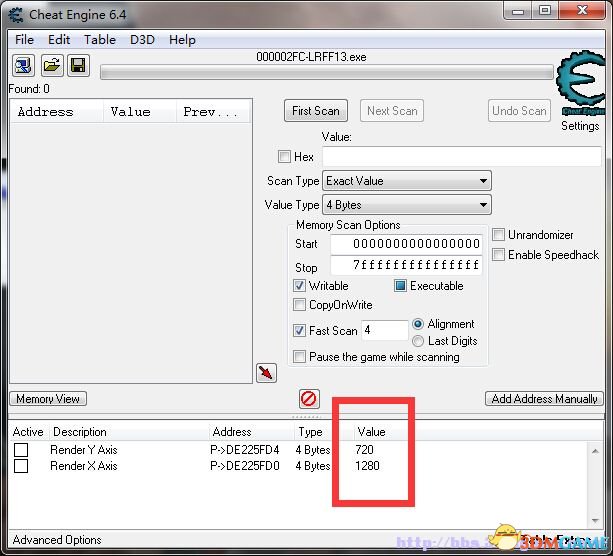This screenshot has height=556, width=613.
Task: Select the Alignment radio button
Action: pos(418,324)
